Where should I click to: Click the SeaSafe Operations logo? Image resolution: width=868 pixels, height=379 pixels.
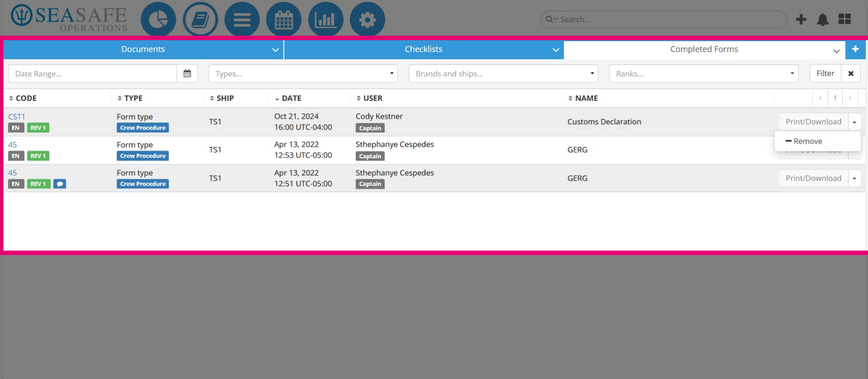(x=69, y=19)
